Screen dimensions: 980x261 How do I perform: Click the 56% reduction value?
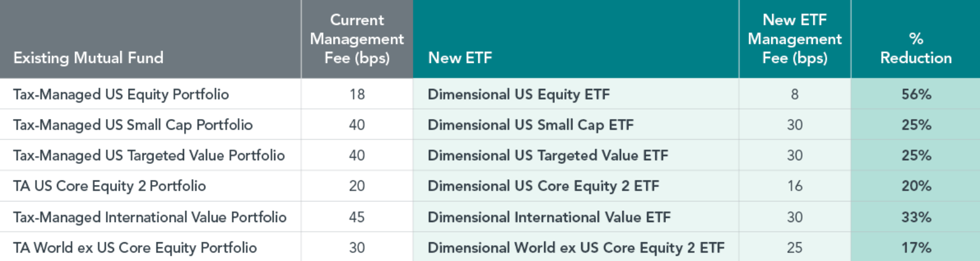(x=916, y=94)
